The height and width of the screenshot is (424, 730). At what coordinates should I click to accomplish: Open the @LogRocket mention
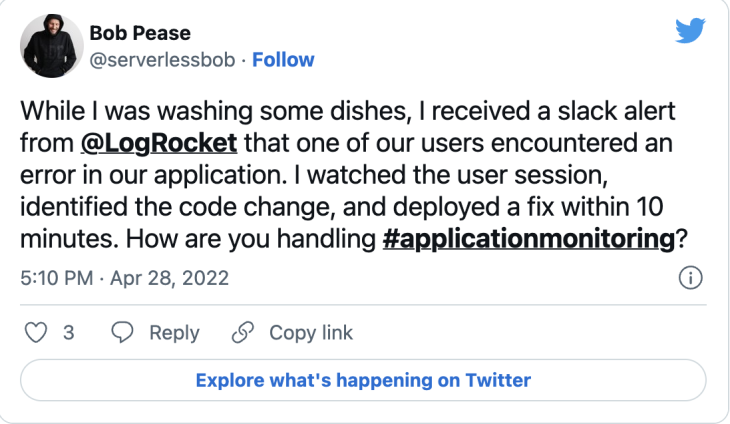[159, 143]
